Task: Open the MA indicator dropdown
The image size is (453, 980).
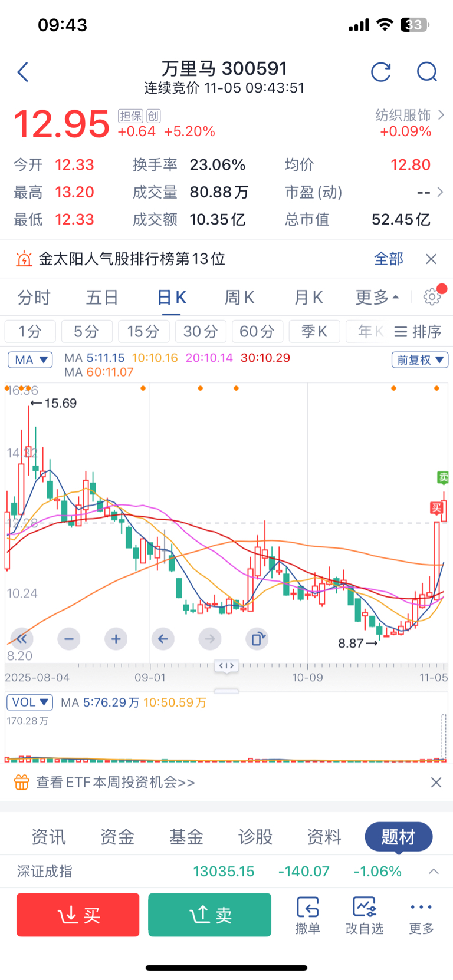Action: pos(30,359)
